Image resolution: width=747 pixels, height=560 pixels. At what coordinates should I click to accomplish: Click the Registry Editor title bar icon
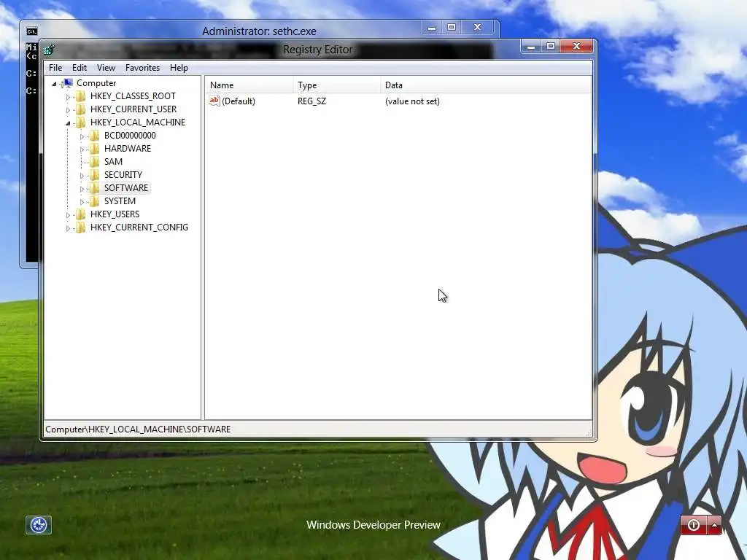pyautogui.click(x=49, y=49)
